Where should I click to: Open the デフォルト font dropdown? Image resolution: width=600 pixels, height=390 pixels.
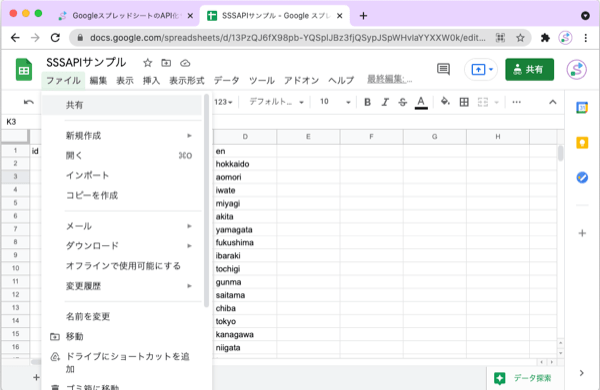(276, 102)
